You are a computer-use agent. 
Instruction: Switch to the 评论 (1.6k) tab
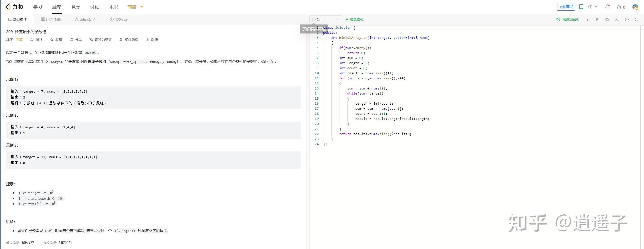point(51,19)
